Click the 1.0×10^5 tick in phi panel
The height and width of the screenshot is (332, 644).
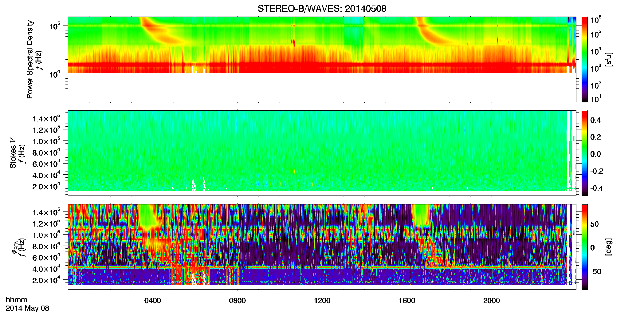pyautogui.click(x=46, y=235)
